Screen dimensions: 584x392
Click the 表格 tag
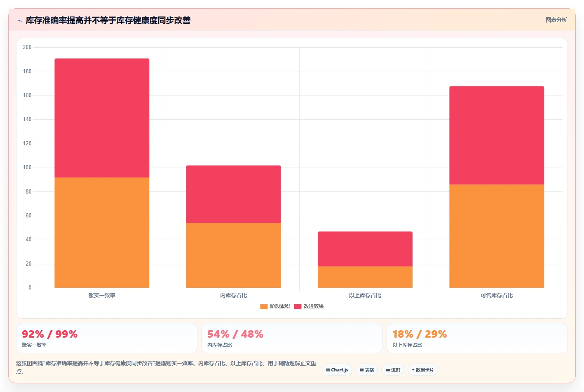pyautogui.click(x=367, y=370)
